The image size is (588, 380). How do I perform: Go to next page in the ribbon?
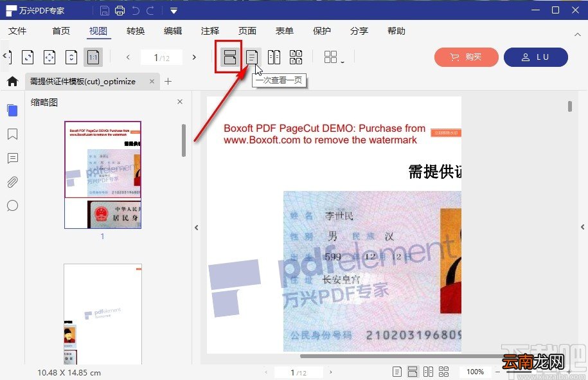click(194, 57)
